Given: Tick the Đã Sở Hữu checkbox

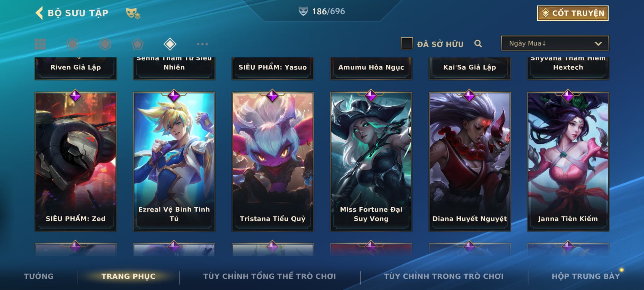Looking at the screenshot, I should [x=407, y=44].
